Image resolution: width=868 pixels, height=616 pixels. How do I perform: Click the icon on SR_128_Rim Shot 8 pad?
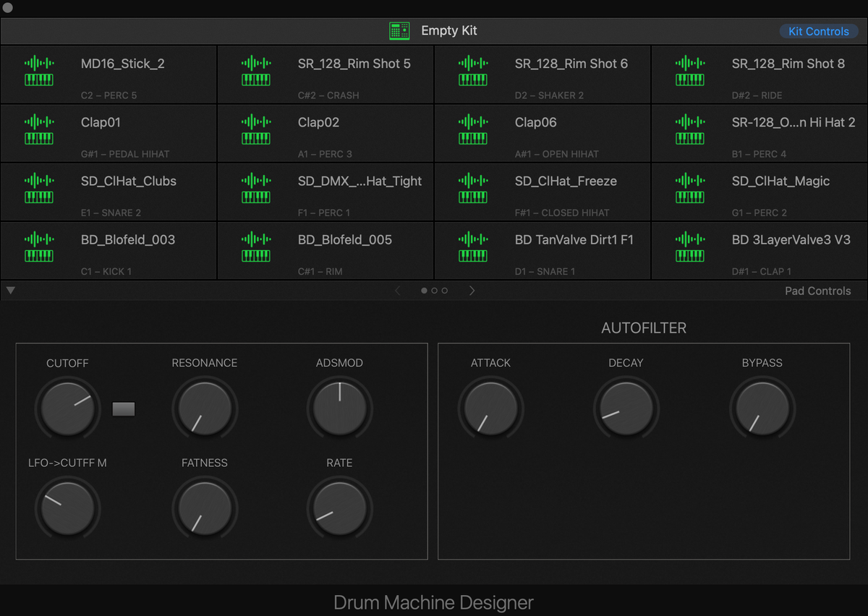point(689,71)
